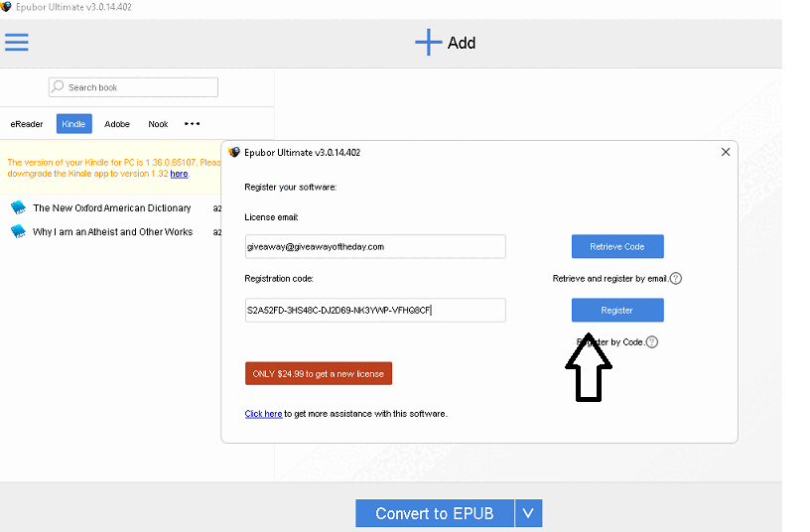Click the Atheist book icon
This screenshot has height=532, width=810.
pyautogui.click(x=18, y=231)
